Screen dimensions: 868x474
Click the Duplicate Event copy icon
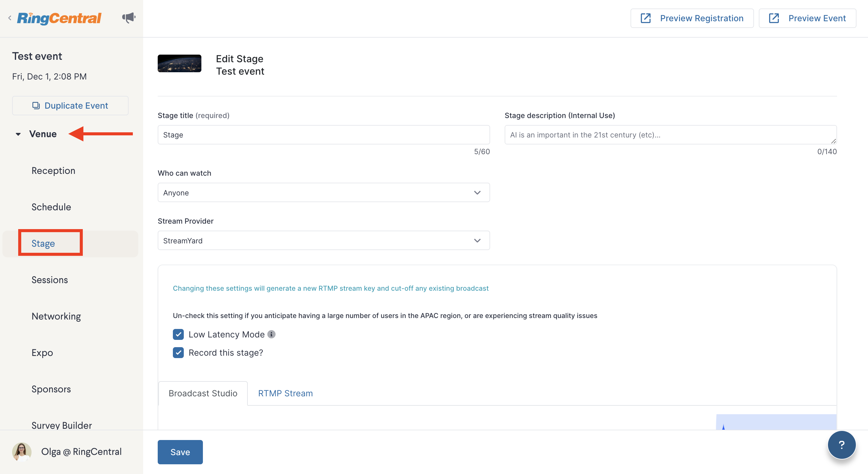[36, 106]
